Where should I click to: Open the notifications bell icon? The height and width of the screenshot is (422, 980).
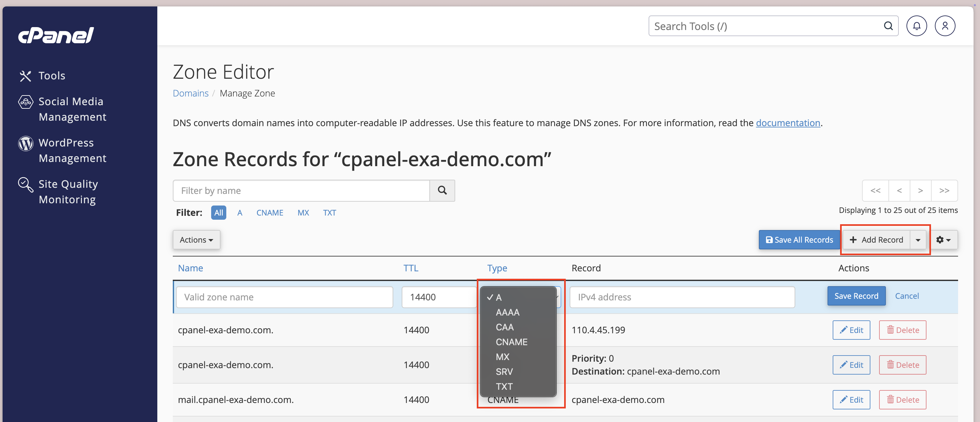tap(916, 26)
